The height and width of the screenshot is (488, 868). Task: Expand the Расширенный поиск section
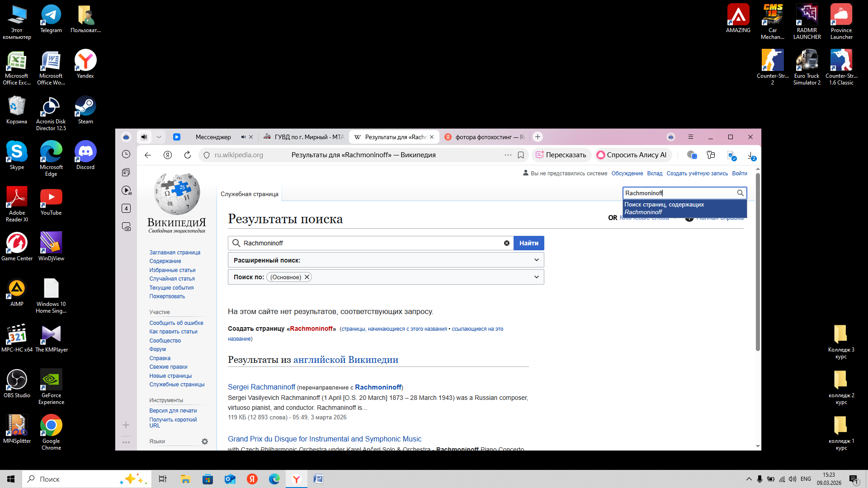tap(536, 260)
